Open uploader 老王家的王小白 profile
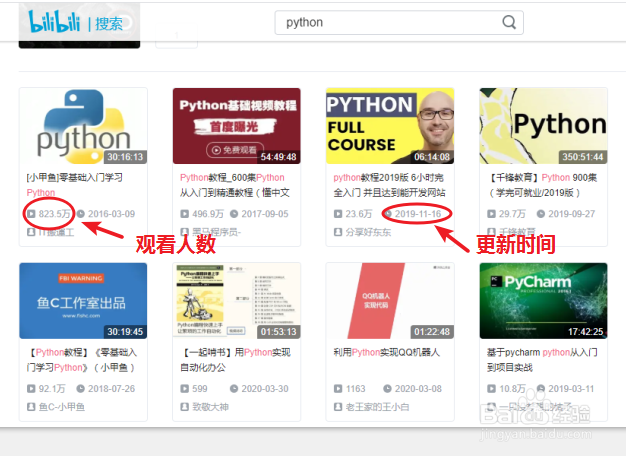 pyautogui.click(x=377, y=407)
